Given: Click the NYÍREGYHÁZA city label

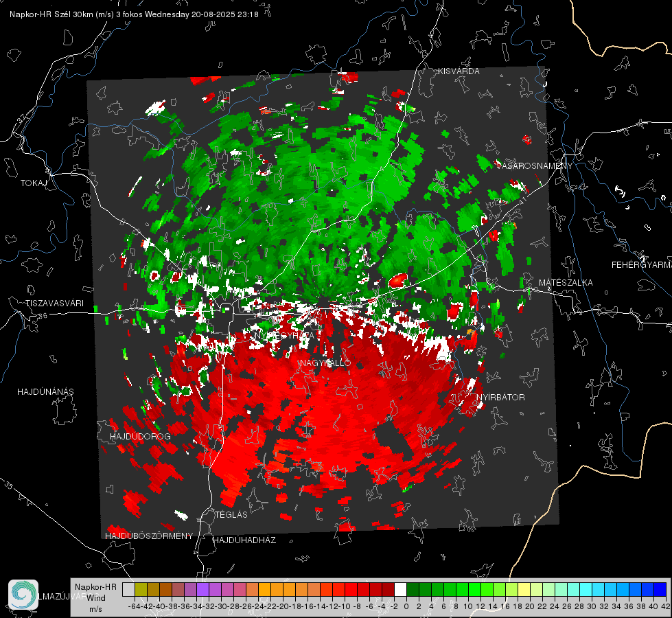Looking at the screenshot, I should click(x=283, y=336).
